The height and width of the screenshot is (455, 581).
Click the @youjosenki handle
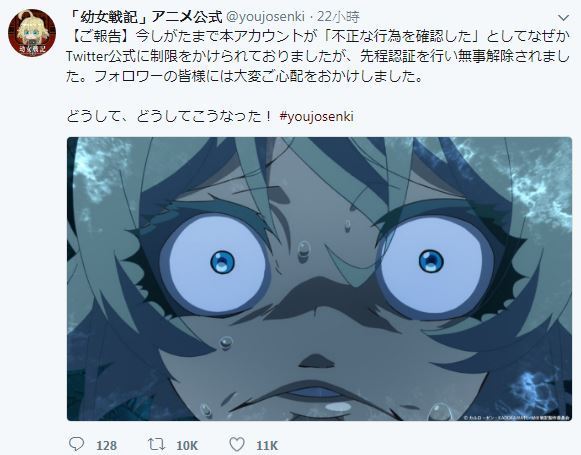[265, 16]
